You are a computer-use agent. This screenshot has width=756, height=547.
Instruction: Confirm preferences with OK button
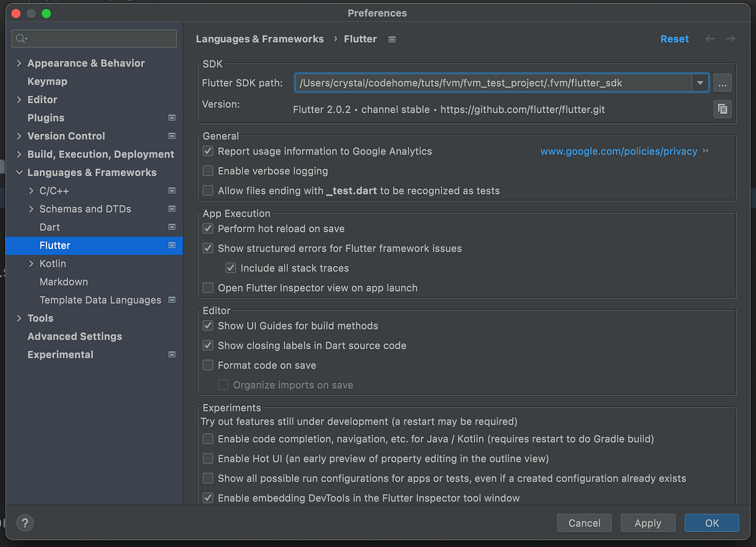(712, 523)
